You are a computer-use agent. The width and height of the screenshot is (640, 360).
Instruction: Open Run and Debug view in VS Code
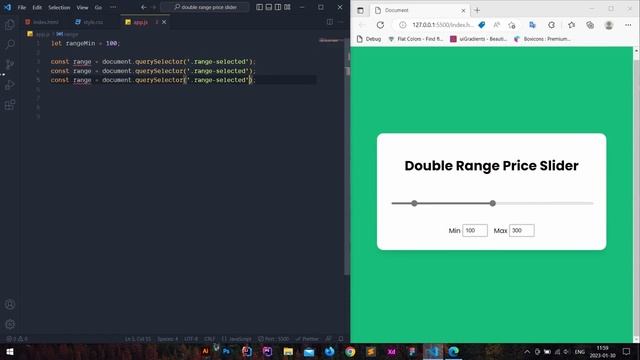[10, 84]
